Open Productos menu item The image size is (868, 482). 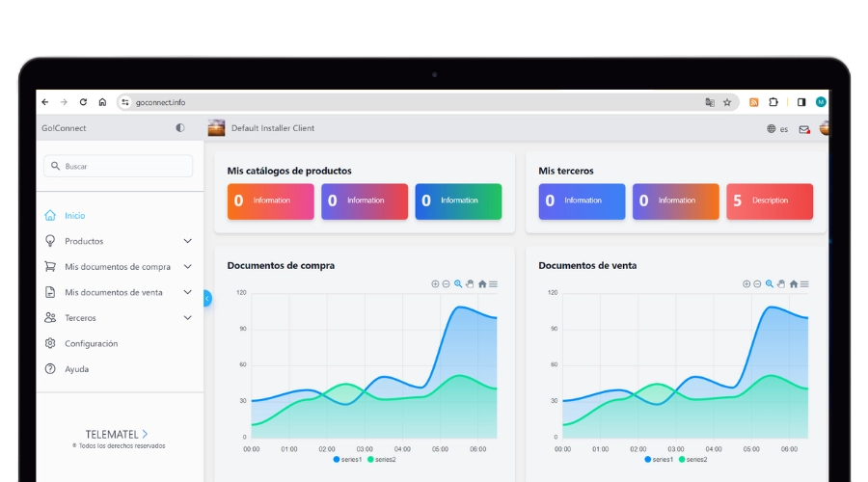(x=84, y=241)
